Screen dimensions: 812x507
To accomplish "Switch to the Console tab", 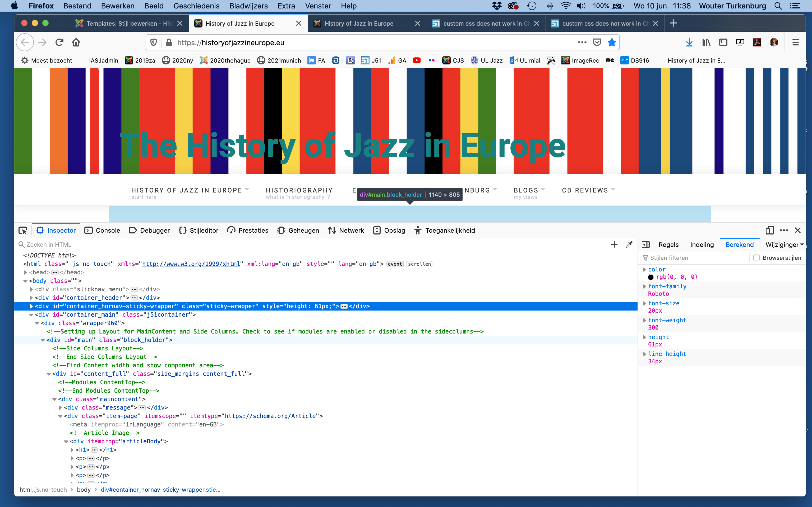I will (102, 230).
